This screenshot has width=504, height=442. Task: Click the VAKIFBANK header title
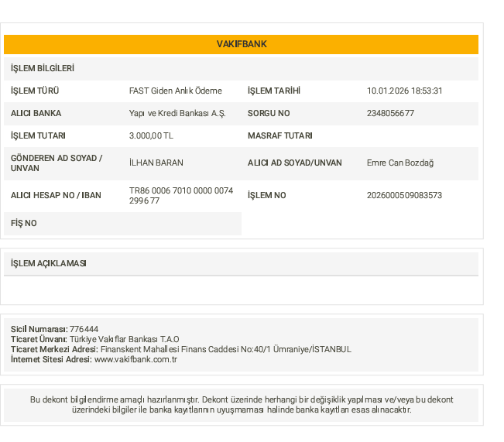(x=242, y=44)
